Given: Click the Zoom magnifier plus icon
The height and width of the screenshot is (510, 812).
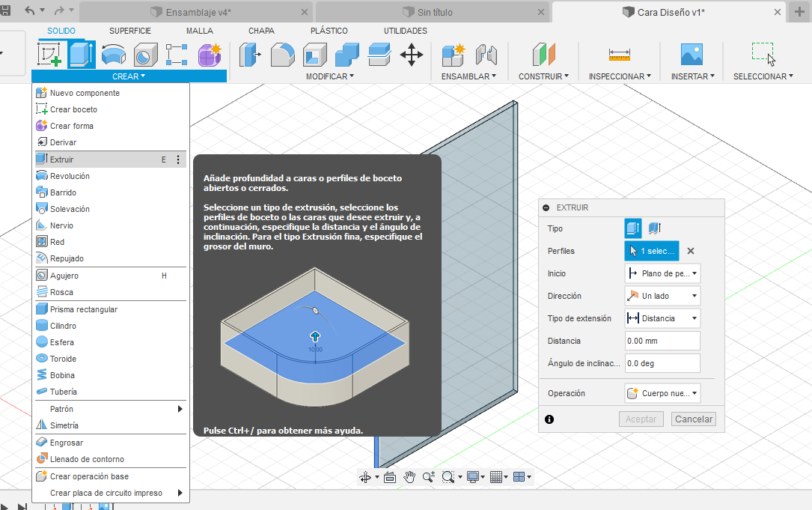Looking at the screenshot, I should pyautogui.click(x=428, y=477).
